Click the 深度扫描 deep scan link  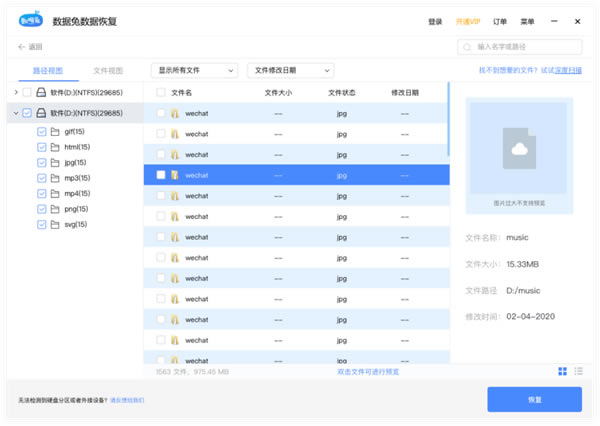pos(568,70)
